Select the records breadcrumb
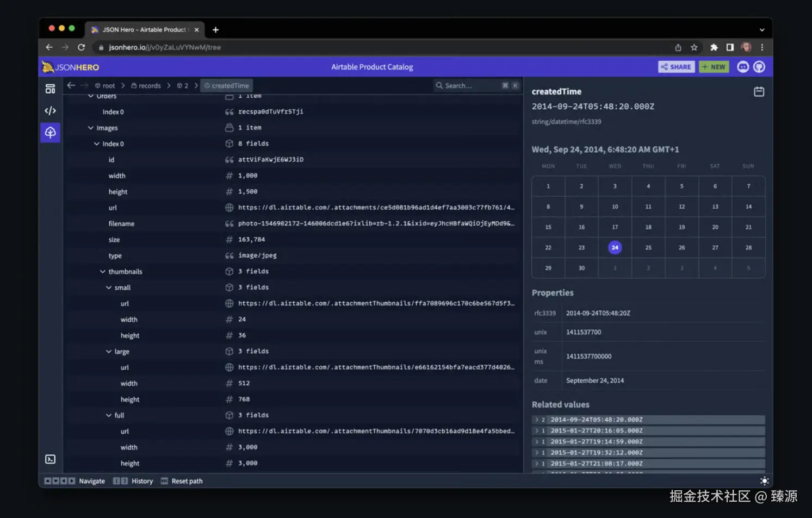Viewport: 812px width, 518px height. click(146, 86)
